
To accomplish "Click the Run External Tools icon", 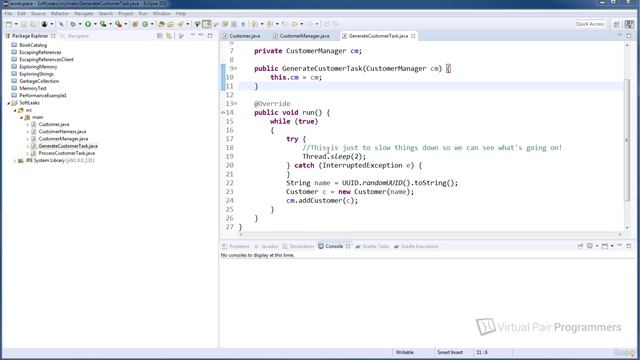I will point(118,24).
